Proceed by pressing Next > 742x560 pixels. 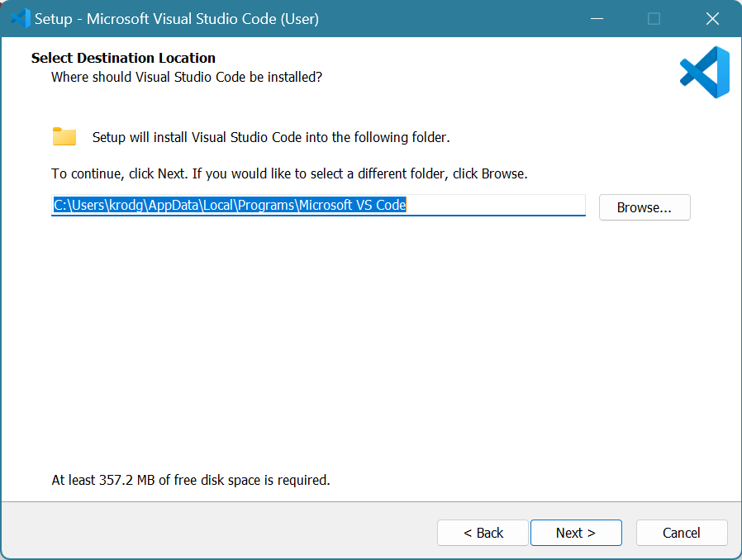pyautogui.click(x=575, y=533)
